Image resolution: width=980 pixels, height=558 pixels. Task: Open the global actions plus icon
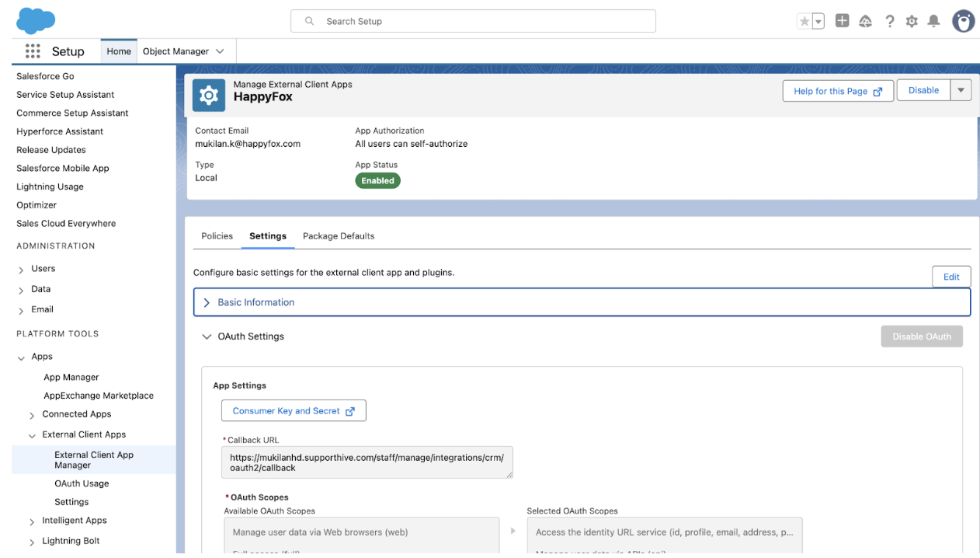(842, 21)
